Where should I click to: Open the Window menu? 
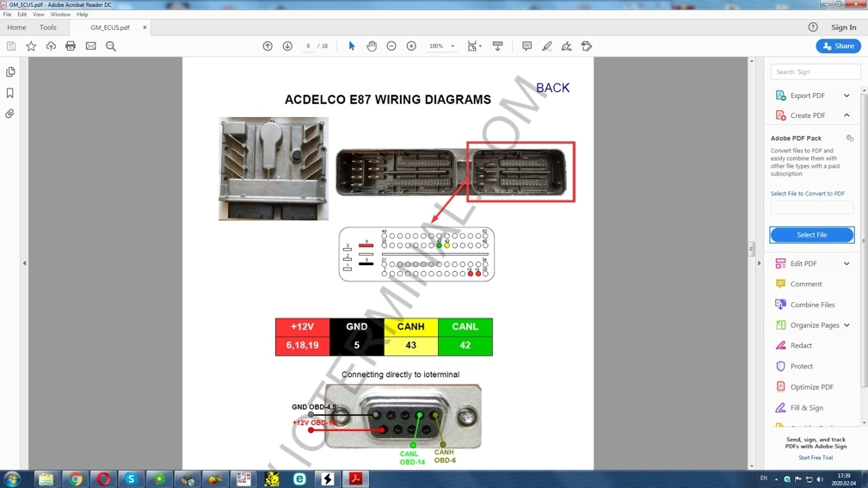pyautogui.click(x=60, y=15)
